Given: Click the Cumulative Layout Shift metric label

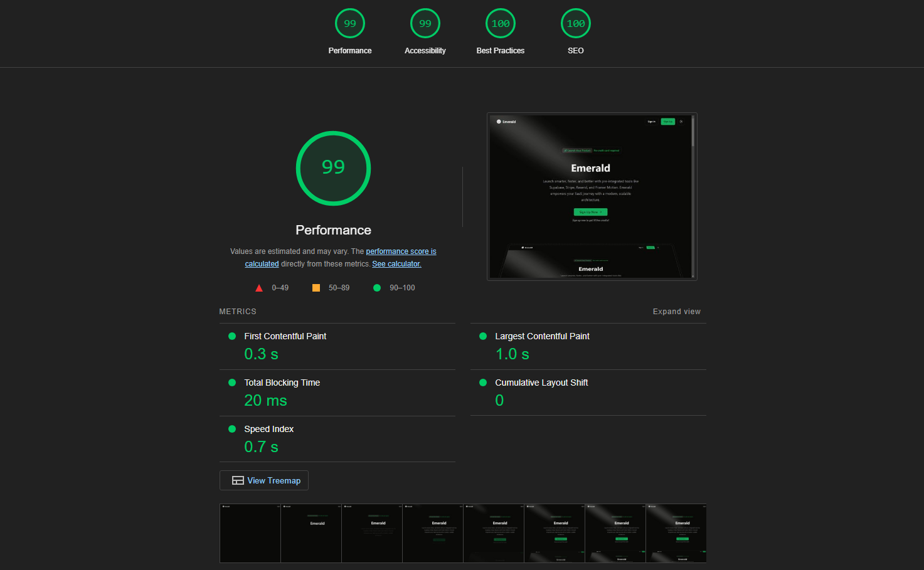Looking at the screenshot, I should pyautogui.click(x=541, y=383).
